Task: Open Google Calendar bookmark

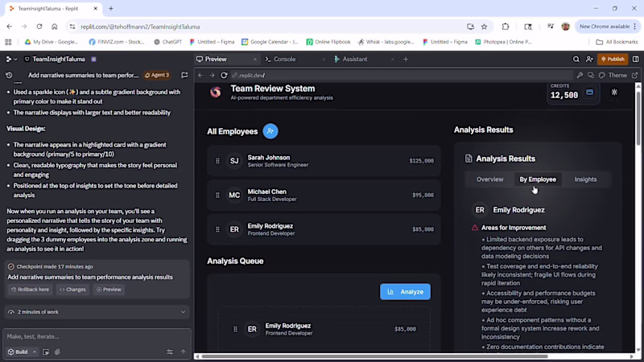Action: 270,42
